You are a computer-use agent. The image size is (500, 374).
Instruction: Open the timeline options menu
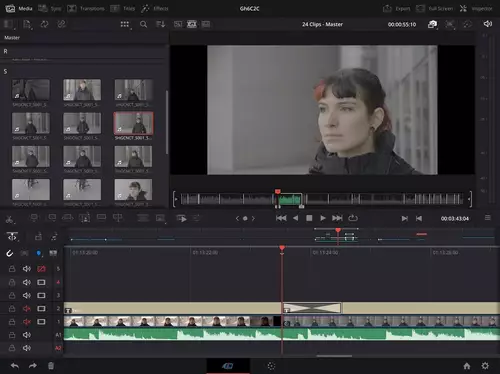click(x=488, y=218)
